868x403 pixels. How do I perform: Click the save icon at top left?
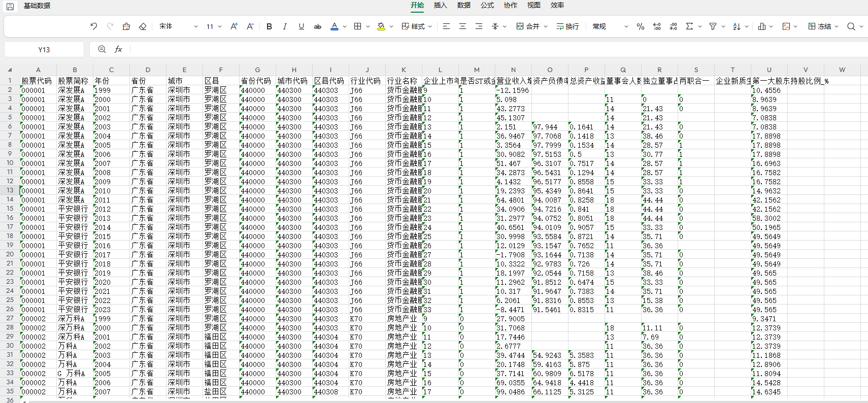[10, 6]
